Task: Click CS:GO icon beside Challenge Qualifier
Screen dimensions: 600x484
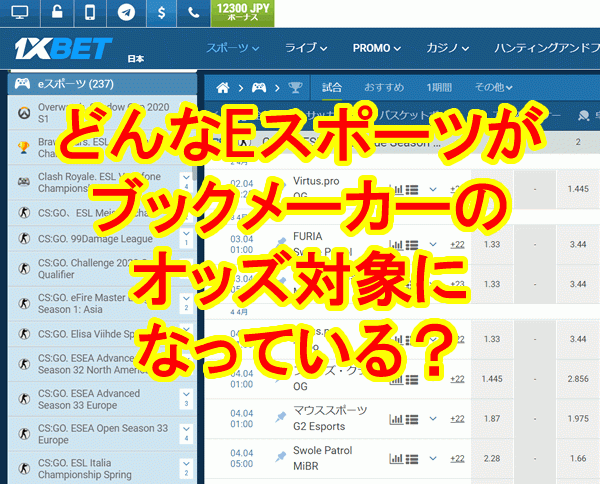Action: [x=24, y=269]
